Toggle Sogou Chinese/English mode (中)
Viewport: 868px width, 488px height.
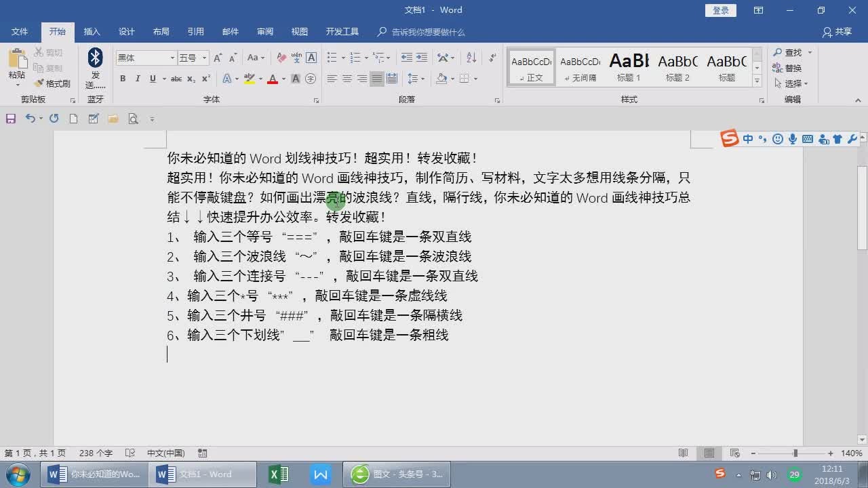pos(748,139)
